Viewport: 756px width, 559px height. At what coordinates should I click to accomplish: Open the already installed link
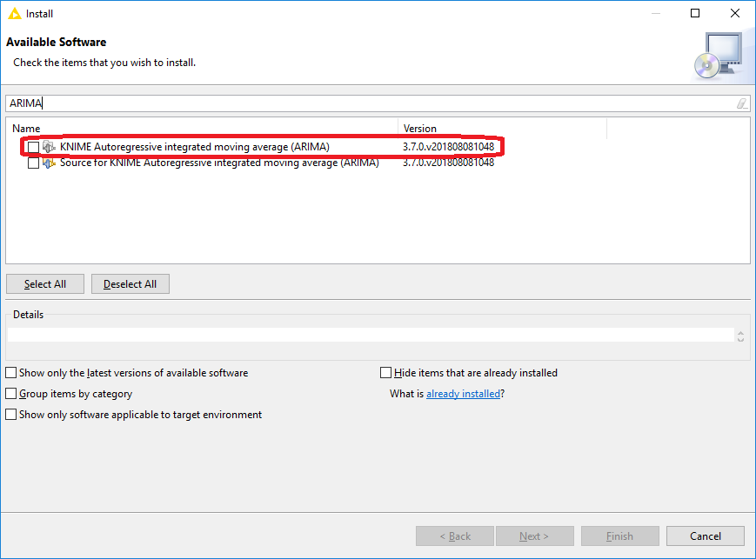[463, 394]
